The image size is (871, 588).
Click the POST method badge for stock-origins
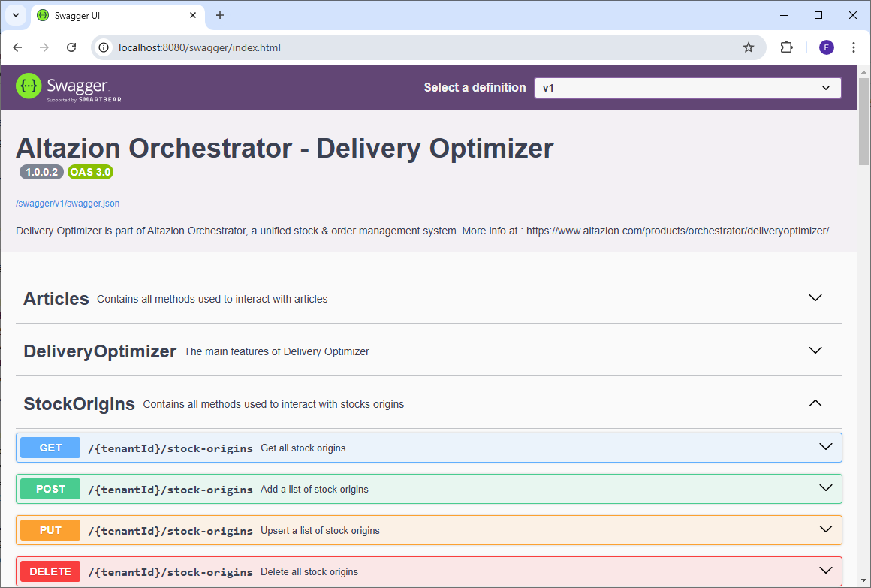[x=50, y=488]
